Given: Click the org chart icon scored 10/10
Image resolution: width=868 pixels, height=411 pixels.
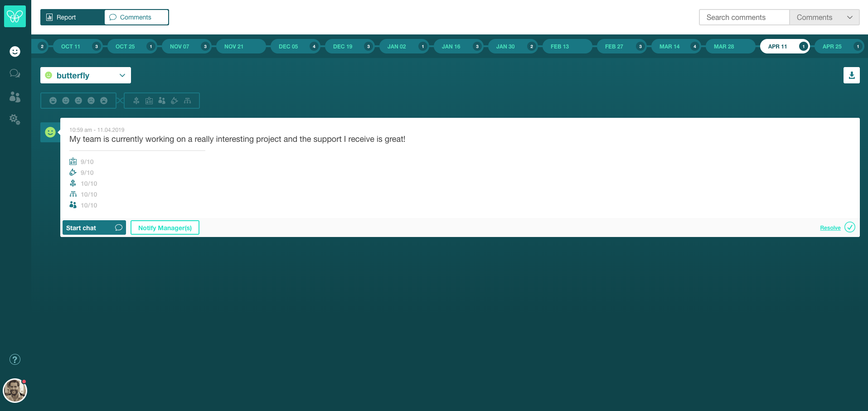Looking at the screenshot, I should (x=73, y=194).
